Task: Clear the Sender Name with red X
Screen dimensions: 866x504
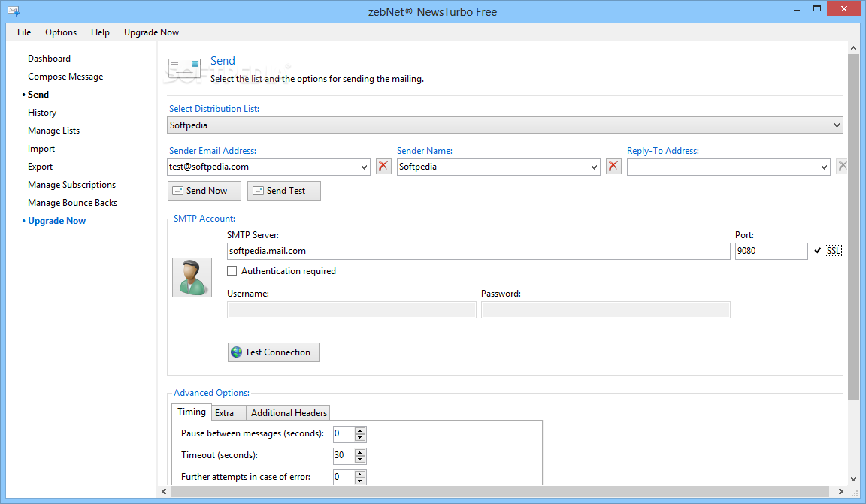Action: point(613,166)
